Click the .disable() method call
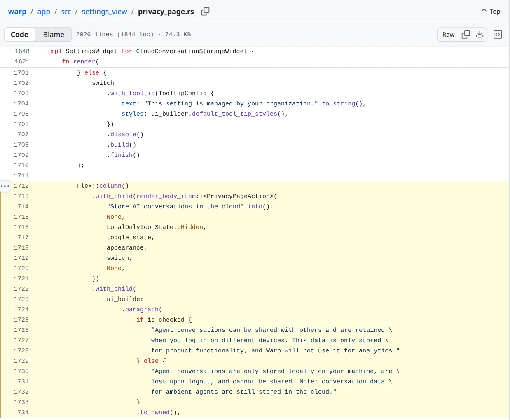Screen dimensions: 510x420 pos(125,135)
